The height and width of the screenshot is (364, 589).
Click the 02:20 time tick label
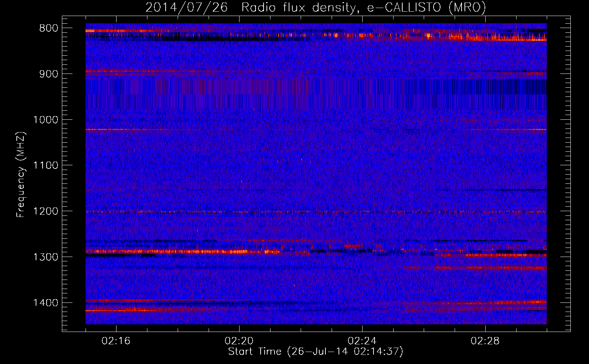click(x=239, y=341)
